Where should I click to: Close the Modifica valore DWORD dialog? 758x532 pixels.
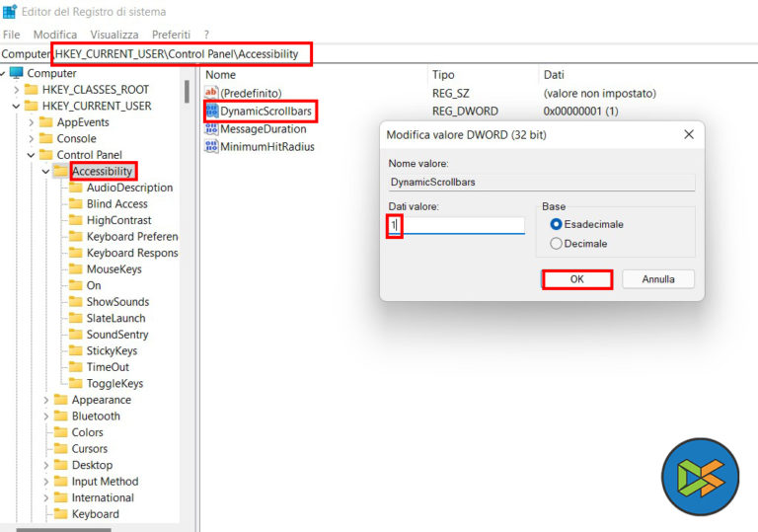coord(689,134)
